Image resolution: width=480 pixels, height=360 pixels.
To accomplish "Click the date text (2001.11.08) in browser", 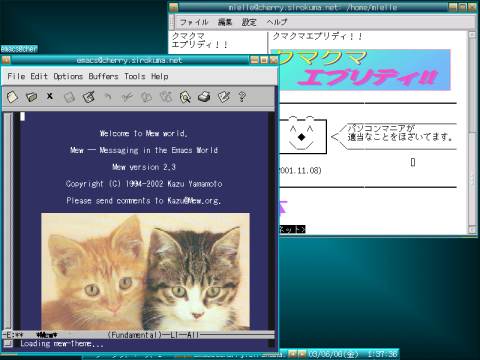I will [x=300, y=170].
